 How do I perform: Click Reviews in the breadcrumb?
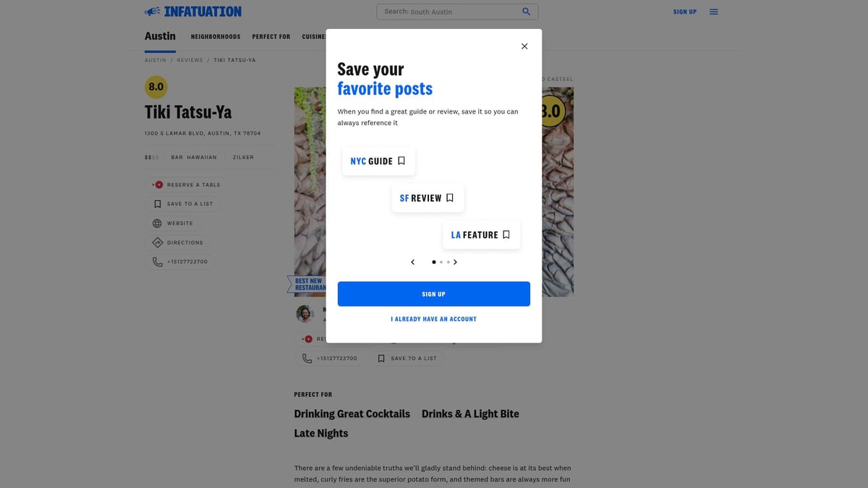click(x=190, y=60)
